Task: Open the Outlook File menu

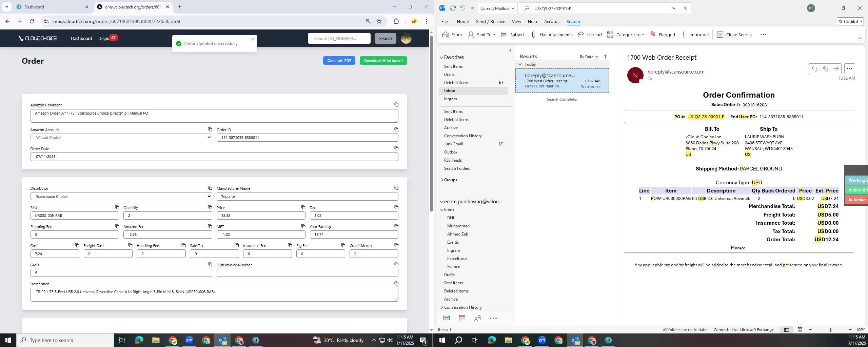Action: point(444,21)
